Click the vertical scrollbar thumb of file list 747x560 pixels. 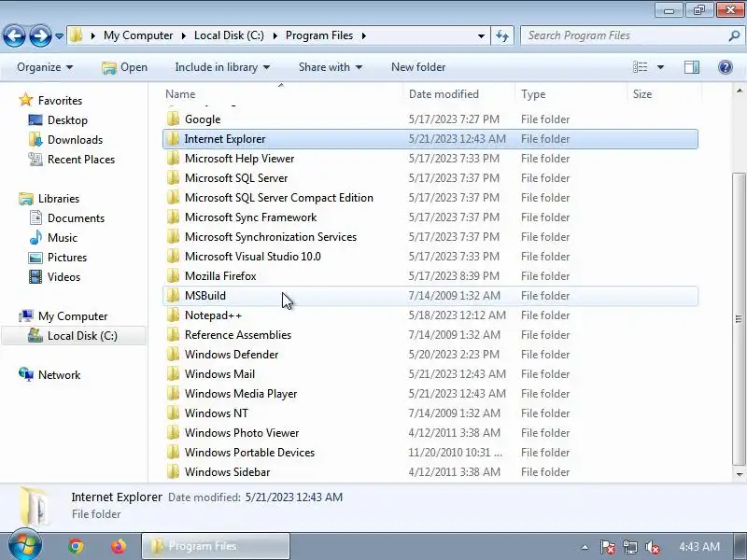(x=739, y=319)
